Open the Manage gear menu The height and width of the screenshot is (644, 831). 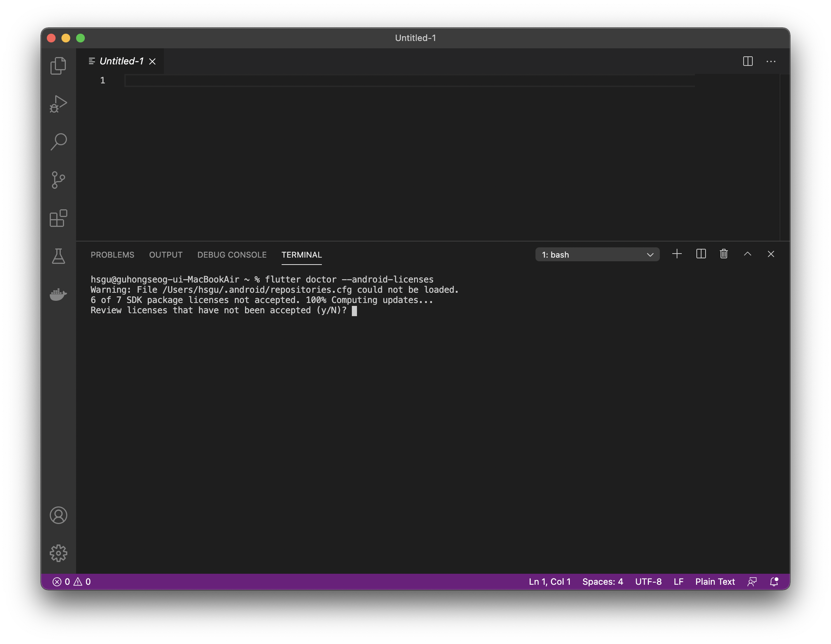58,553
